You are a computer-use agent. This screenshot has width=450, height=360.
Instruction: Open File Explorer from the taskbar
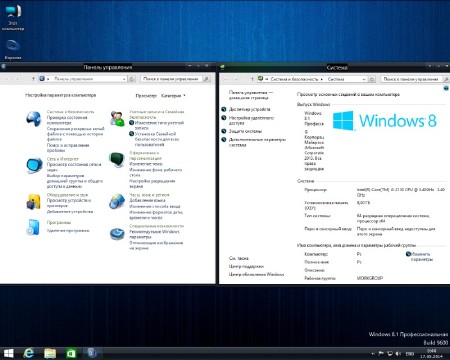[50, 353]
